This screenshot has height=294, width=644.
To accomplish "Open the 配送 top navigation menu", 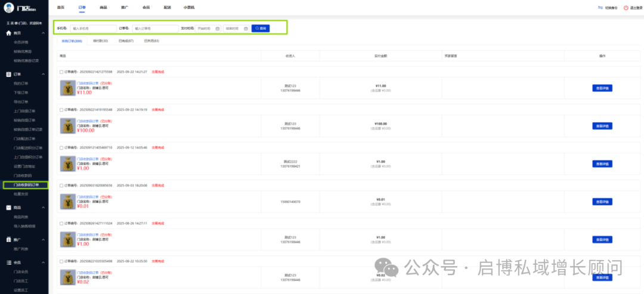I will point(168,8).
